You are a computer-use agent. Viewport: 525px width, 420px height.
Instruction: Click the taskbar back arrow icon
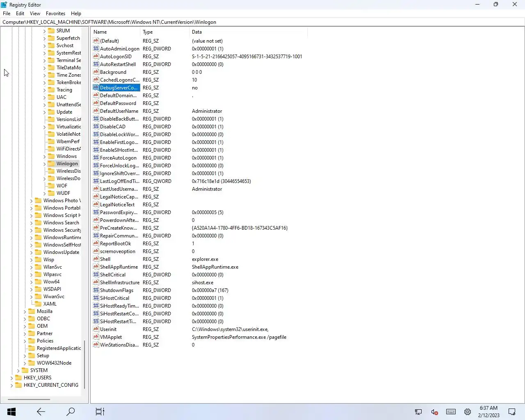(41, 411)
